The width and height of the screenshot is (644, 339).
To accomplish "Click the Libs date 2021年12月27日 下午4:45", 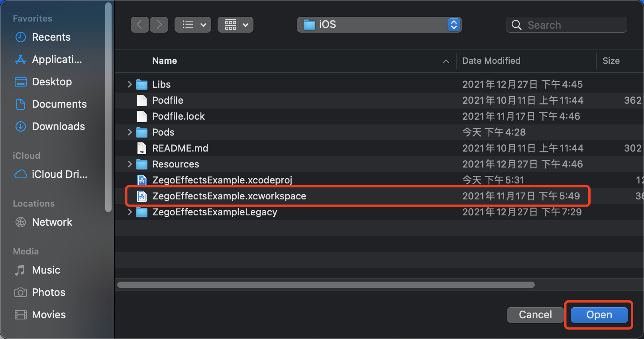I will click(x=522, y=84).
